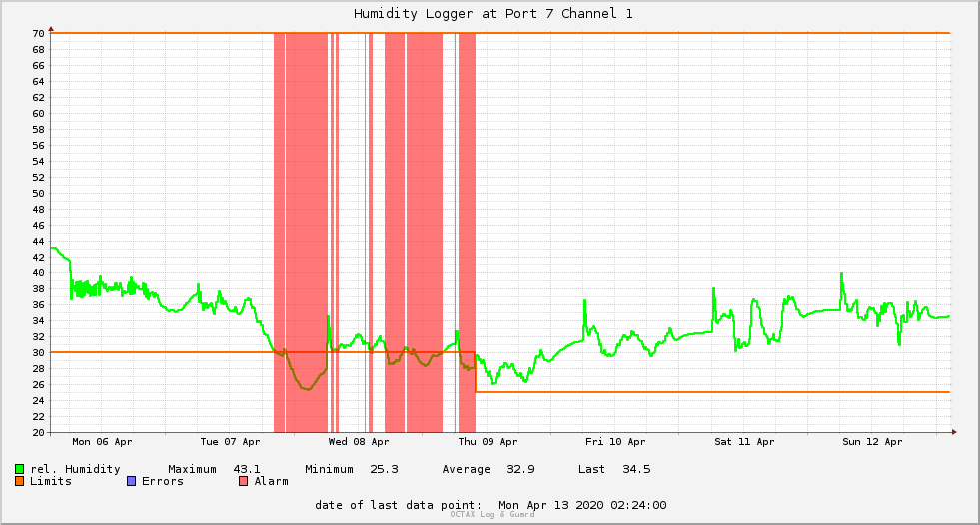
Task: Select the chart title 'Humidity Logger at Port 7 Channel 1'
Action: pos(493,14)
